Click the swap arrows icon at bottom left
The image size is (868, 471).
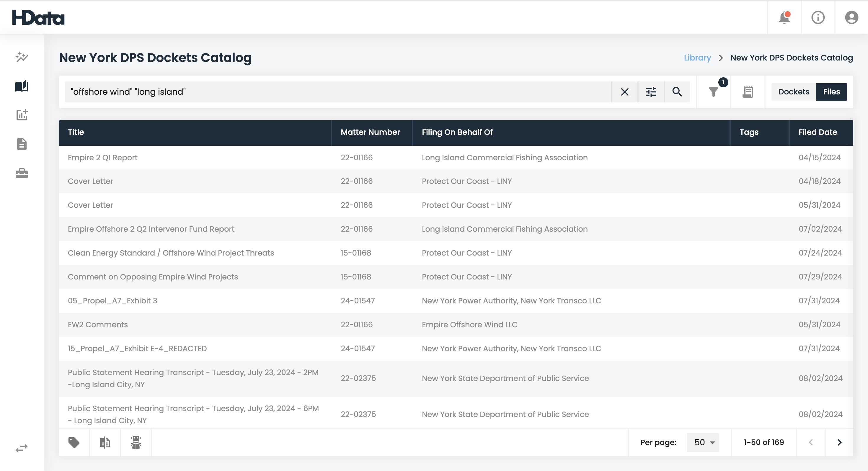22,447
